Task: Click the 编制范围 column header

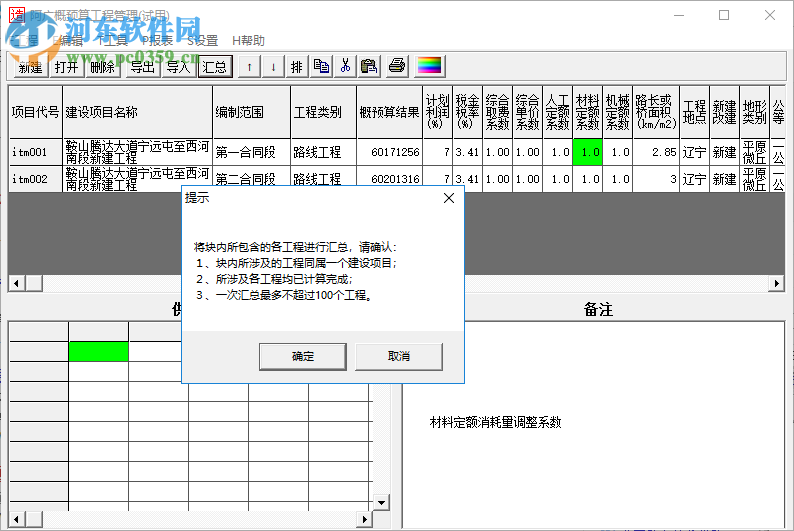Action: point(252,112)
